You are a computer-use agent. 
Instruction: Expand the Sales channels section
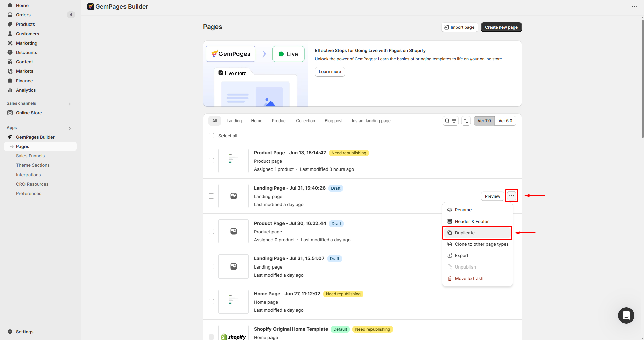point(70,104)
